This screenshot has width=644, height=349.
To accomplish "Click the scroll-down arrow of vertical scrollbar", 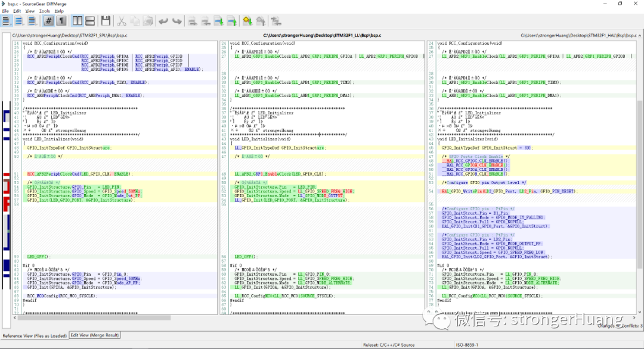I will tap(639, 312).
